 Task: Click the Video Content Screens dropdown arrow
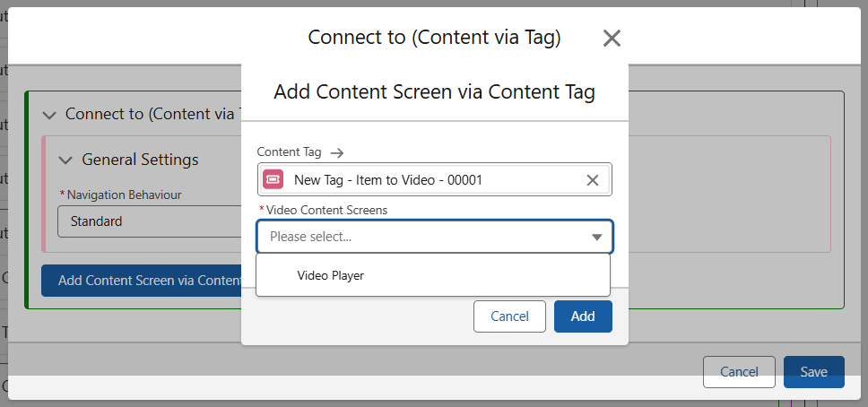tap(596, 238)
